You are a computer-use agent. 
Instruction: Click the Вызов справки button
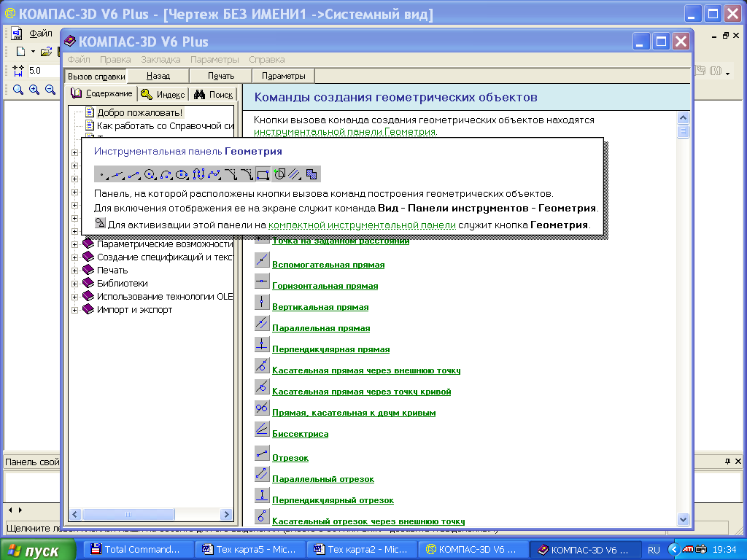pos(96,76)
